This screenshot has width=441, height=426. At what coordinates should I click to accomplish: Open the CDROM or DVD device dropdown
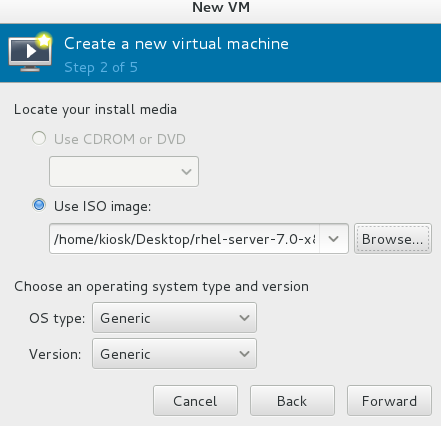[x=124, y=171]
